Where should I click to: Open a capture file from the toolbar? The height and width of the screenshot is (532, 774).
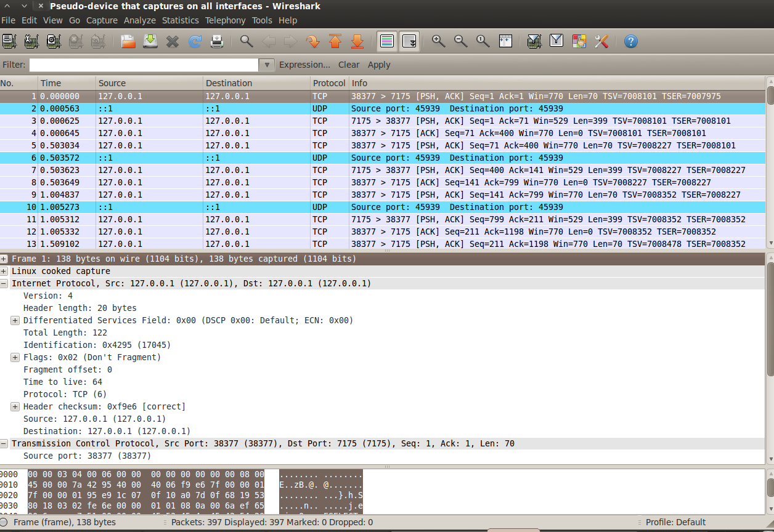pos(128,41)
